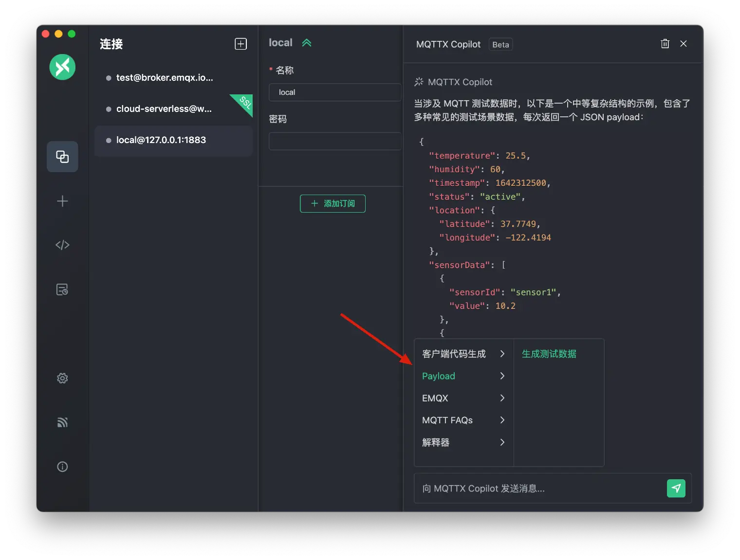Click the Beta badge

coord(500,44)
